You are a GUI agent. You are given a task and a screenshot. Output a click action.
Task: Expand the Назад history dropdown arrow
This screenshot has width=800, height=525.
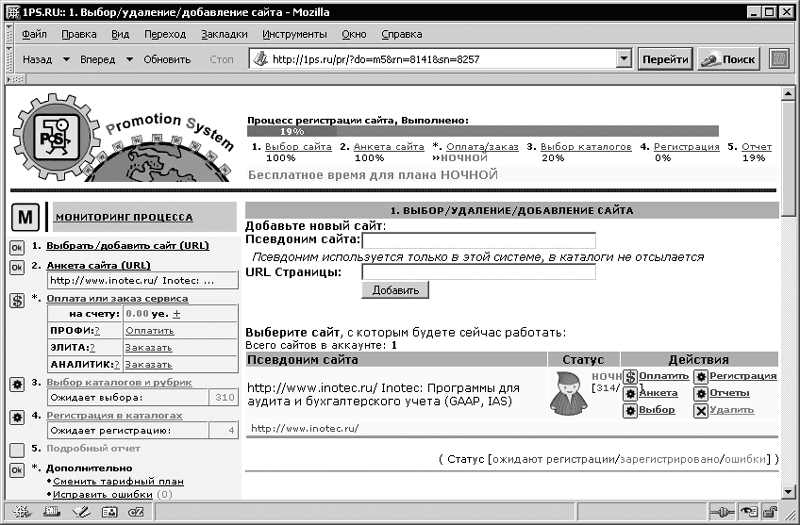coord(66,59)
